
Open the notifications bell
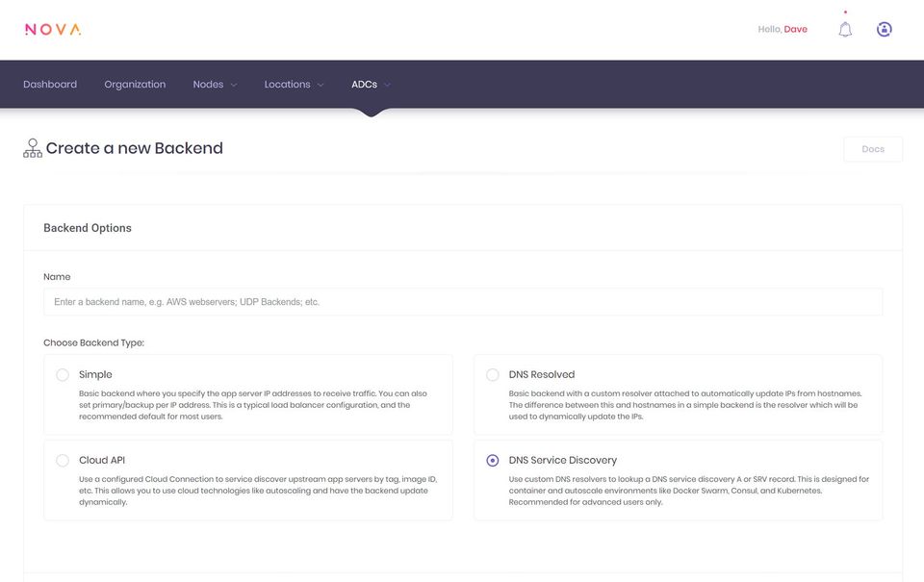[845, 30]
